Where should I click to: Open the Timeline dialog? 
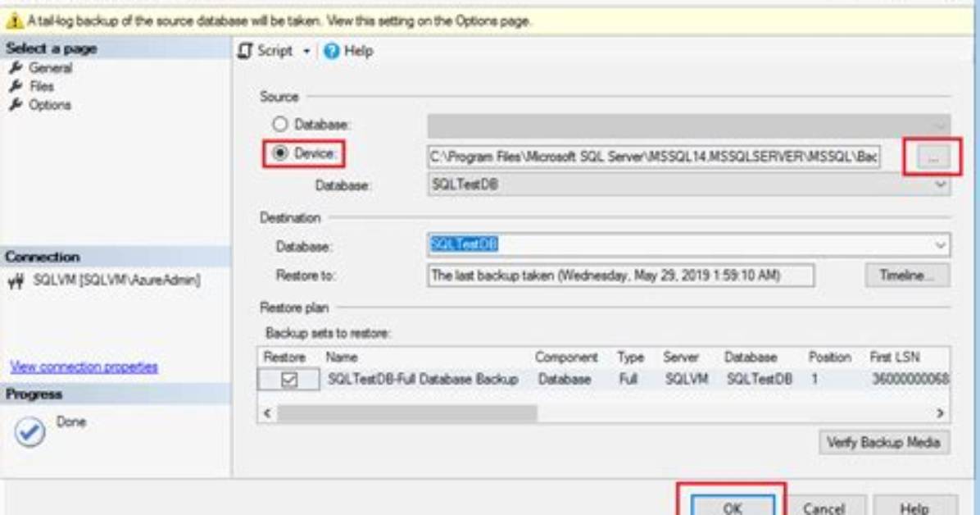tap(908, 276)
